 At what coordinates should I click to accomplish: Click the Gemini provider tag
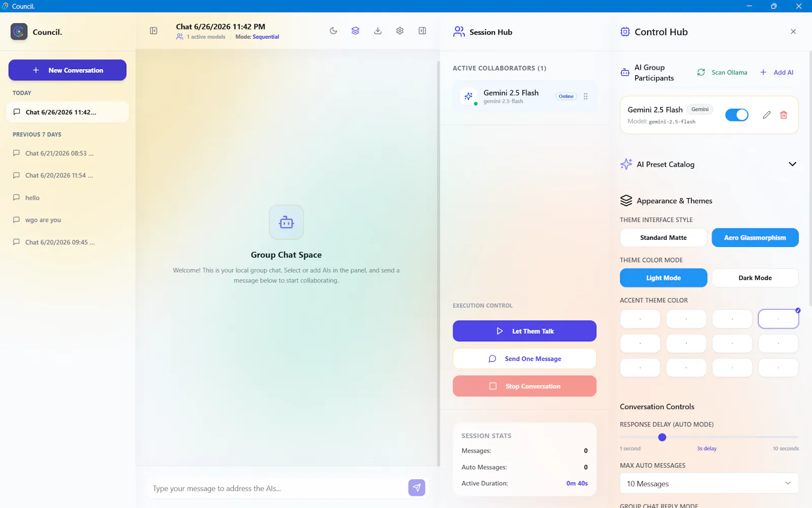(700, 109)
